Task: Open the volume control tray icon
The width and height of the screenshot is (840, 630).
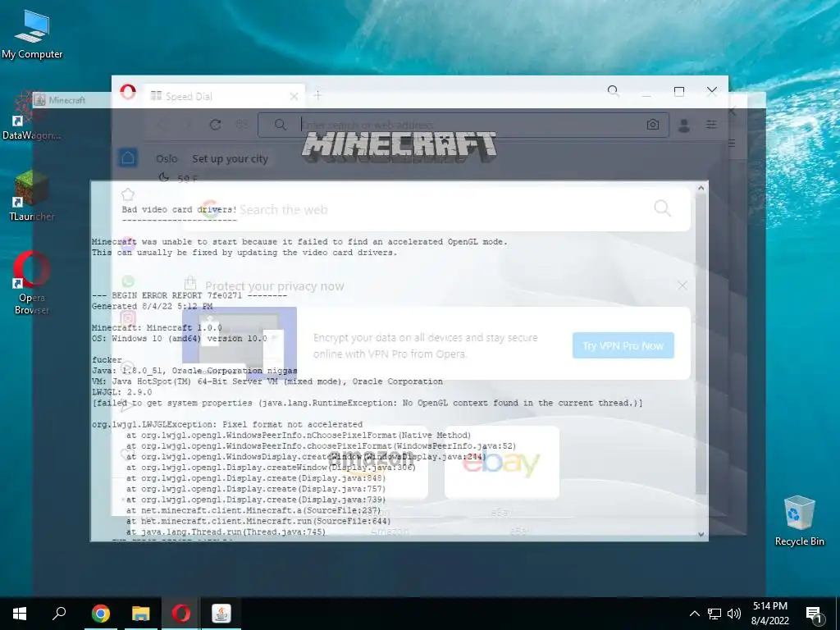Action: pos(734,614)
